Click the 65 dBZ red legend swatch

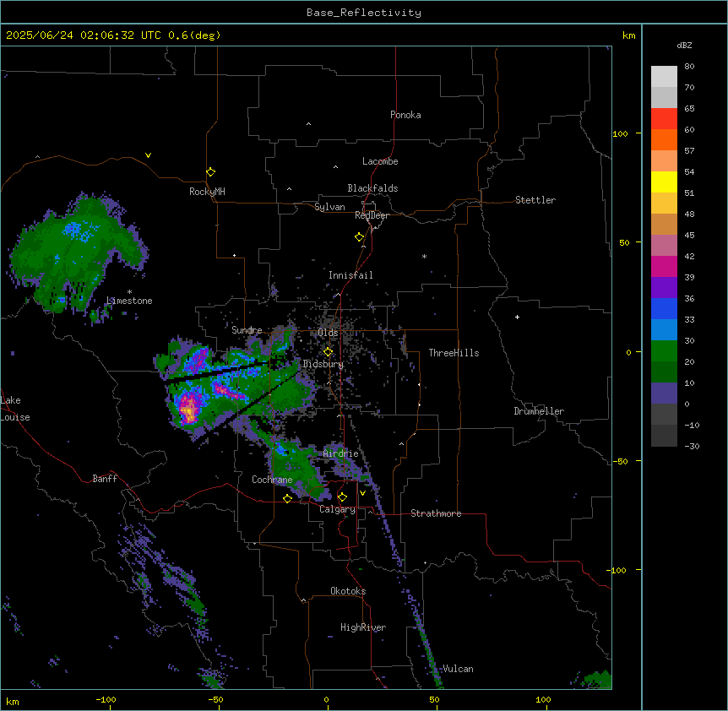tap(664, 118)
